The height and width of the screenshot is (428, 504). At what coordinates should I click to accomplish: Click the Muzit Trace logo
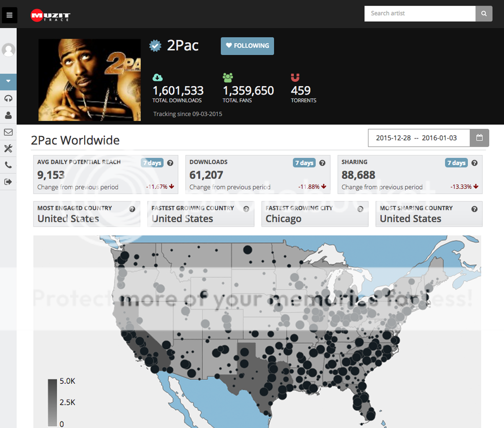point(50,16)
